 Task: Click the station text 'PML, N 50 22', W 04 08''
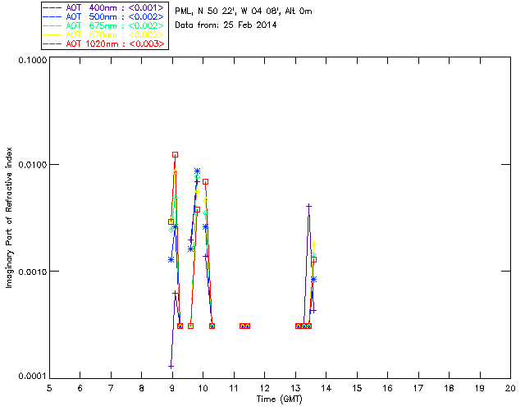(228, 11)
